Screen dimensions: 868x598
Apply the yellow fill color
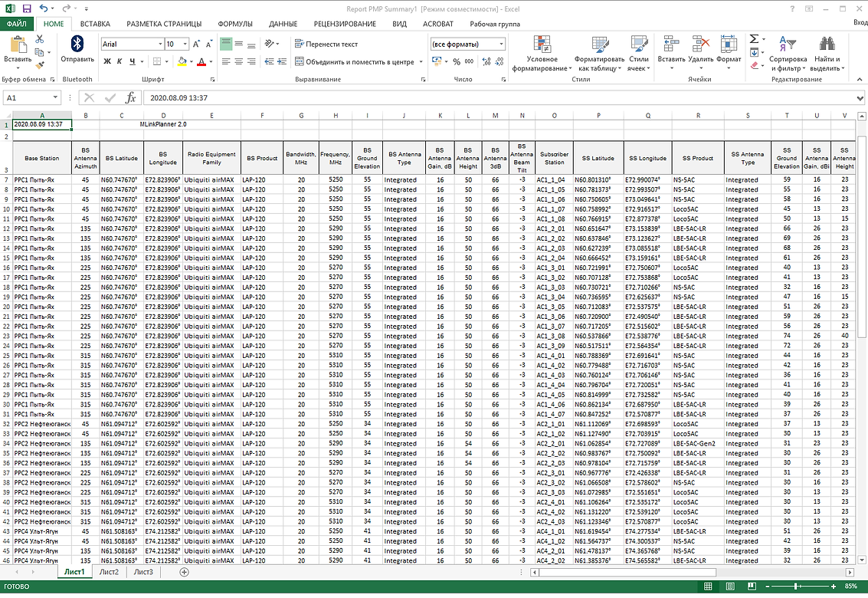click(182, 61)
